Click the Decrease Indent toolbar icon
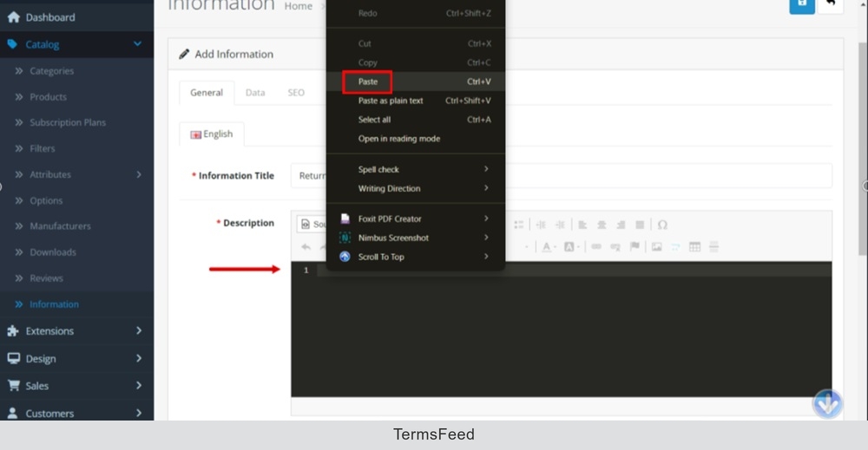The image size is (868, 450). [541, 225]
